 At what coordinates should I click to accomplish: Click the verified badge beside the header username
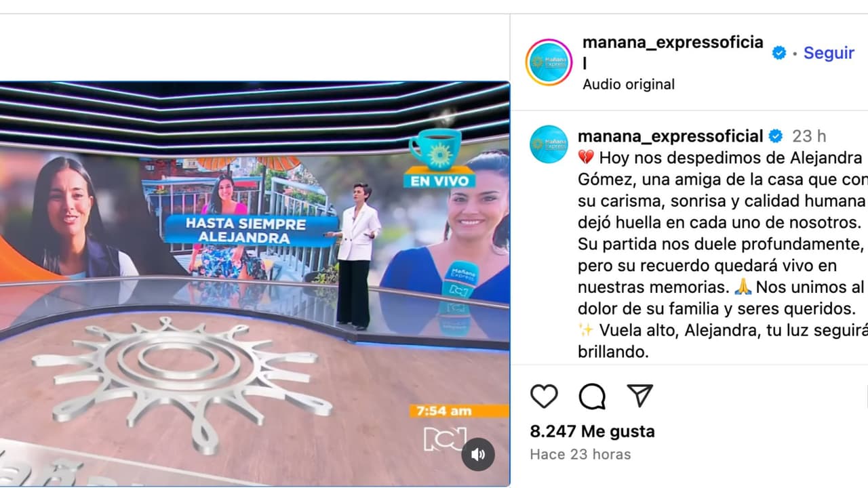pos(779,53)
